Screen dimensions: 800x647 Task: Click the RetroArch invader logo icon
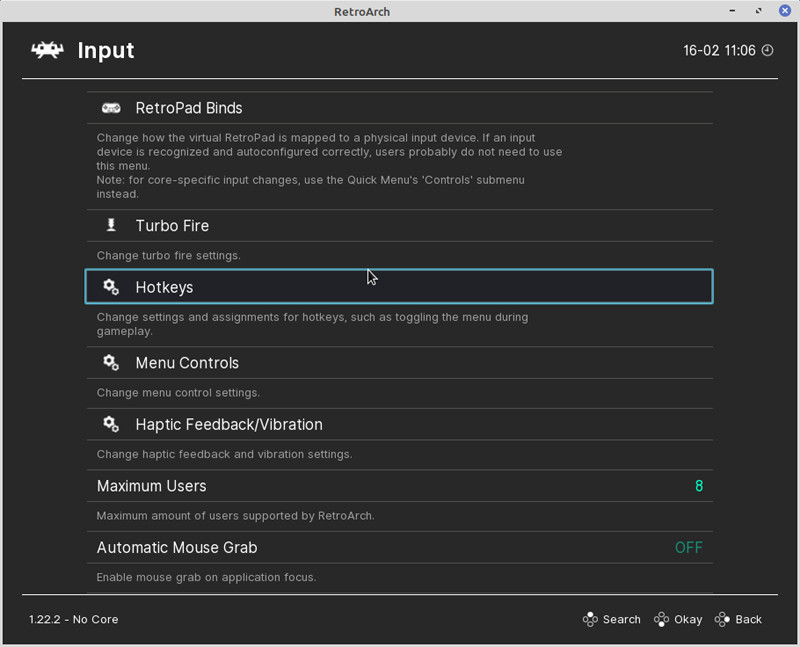click(x=47, y=50)
